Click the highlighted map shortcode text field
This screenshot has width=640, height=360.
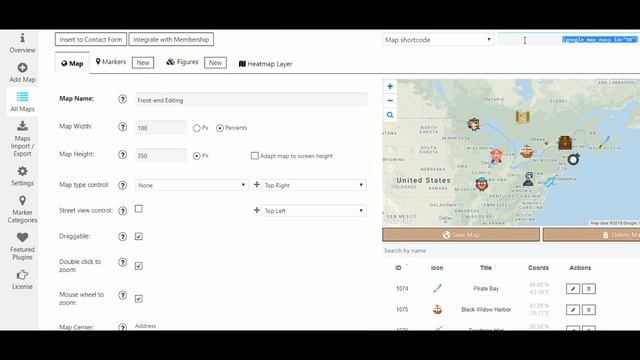pos(569,40)
